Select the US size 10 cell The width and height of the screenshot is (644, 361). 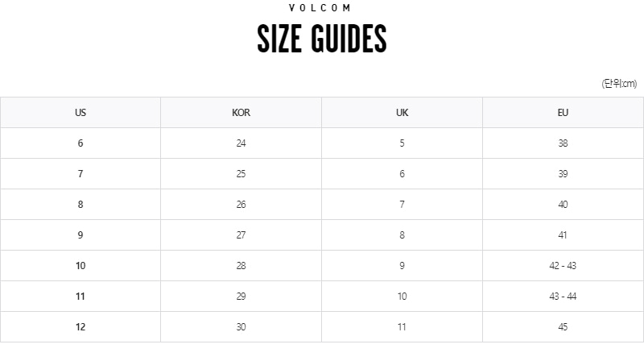(x=80, y=266)
